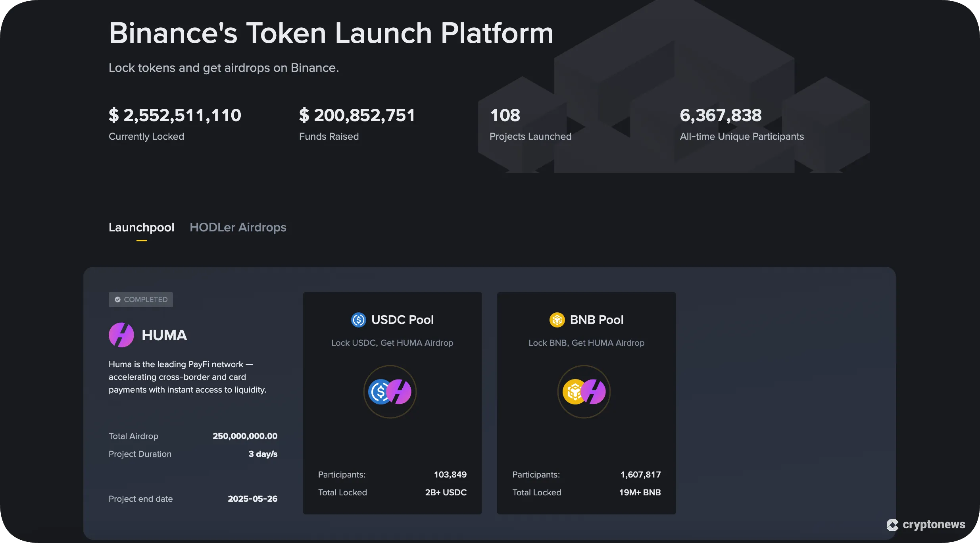Click the HUMA project logo icon
980x543 pixels.
coord(121,335)
